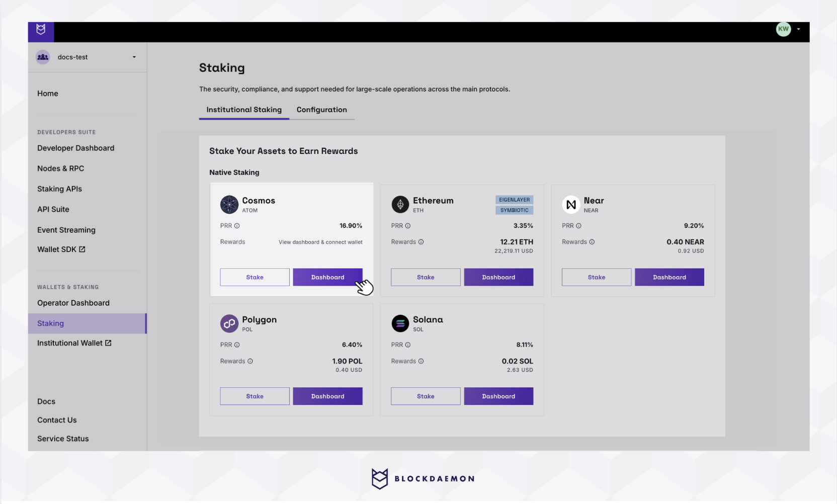Image resolution: width=837 pixels, height=504 pixels.
Task: Click the 0.40 NEAR rewards value
Action: pos(685,242)
